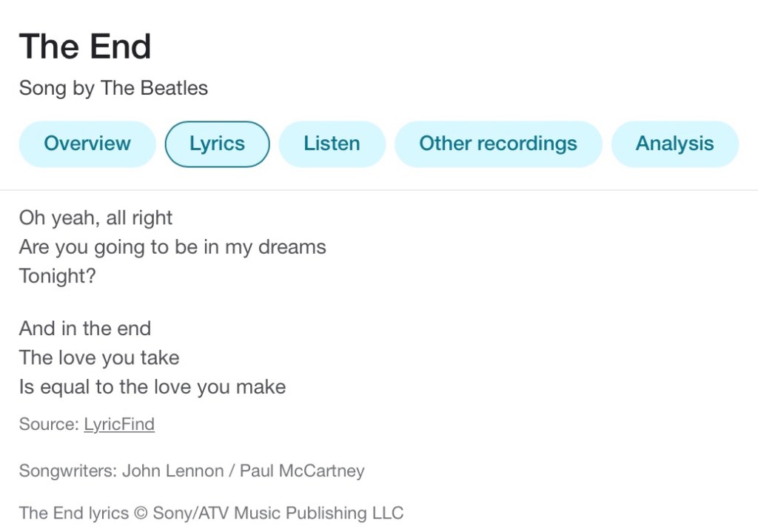Click The Beatles artist name in subtitle

pyautogui.click(x=154, y=88)
